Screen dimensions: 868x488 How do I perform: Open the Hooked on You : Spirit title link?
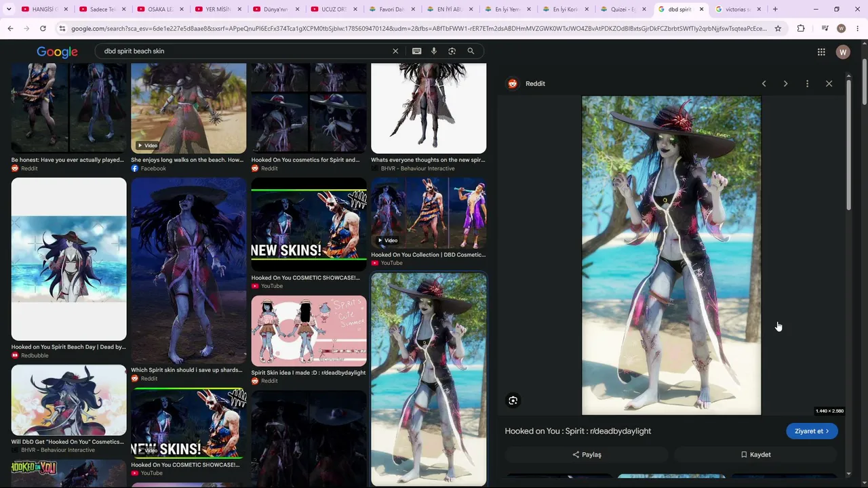coord(578,431)
